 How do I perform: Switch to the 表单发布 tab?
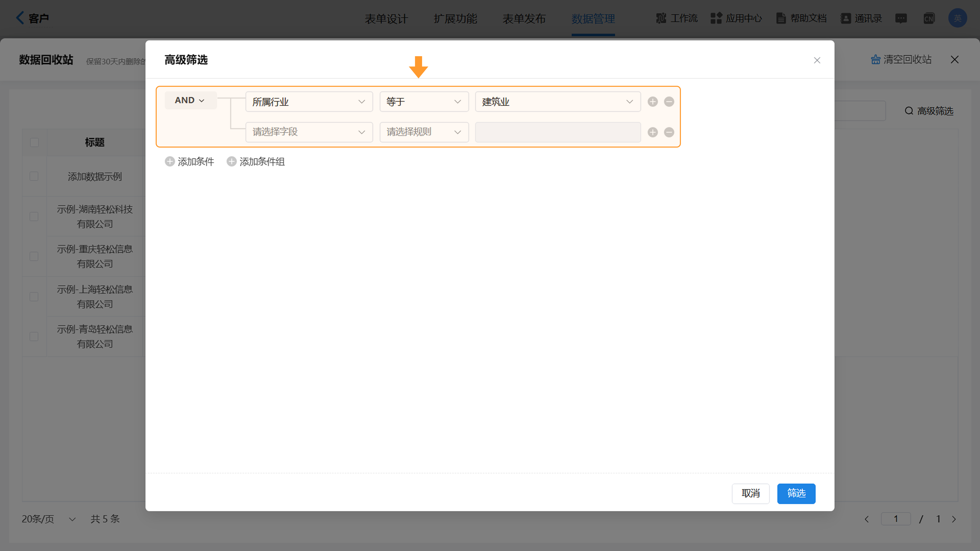pyautogui.click(x=524, y=19)
